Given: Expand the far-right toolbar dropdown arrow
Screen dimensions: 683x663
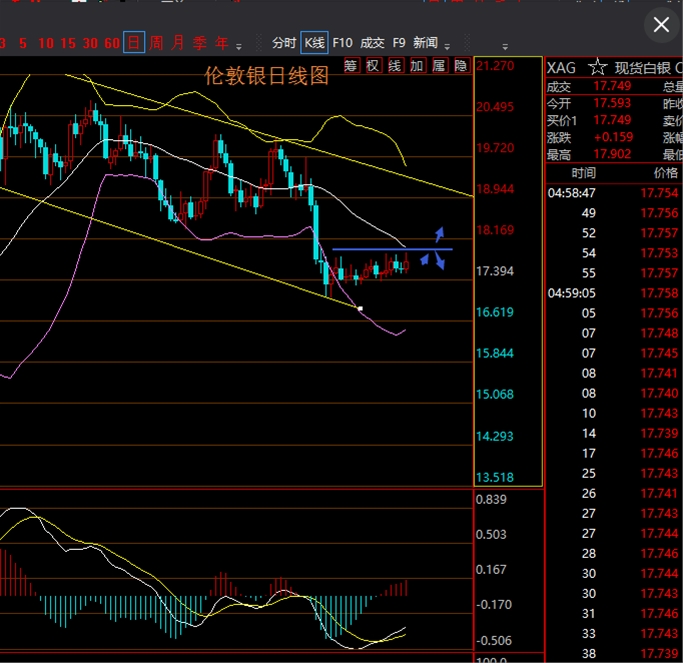Looking at the screenshot, I should (x=505, y=46).
